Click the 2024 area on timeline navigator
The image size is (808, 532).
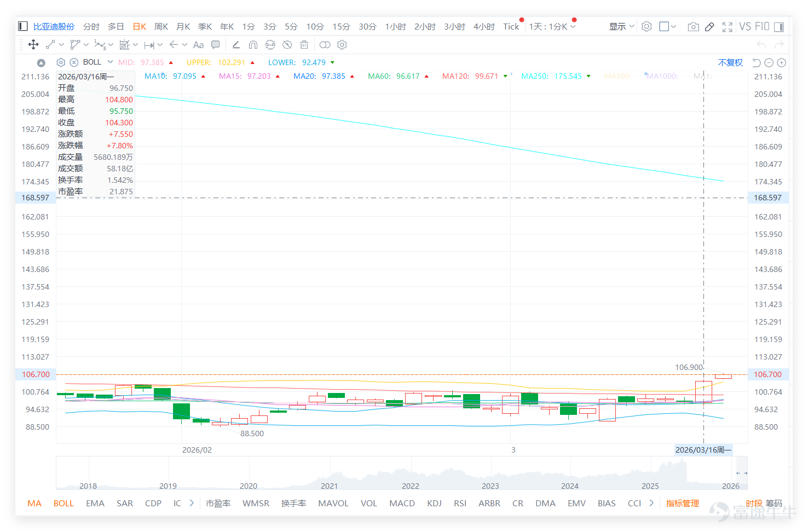click(569, 485)
